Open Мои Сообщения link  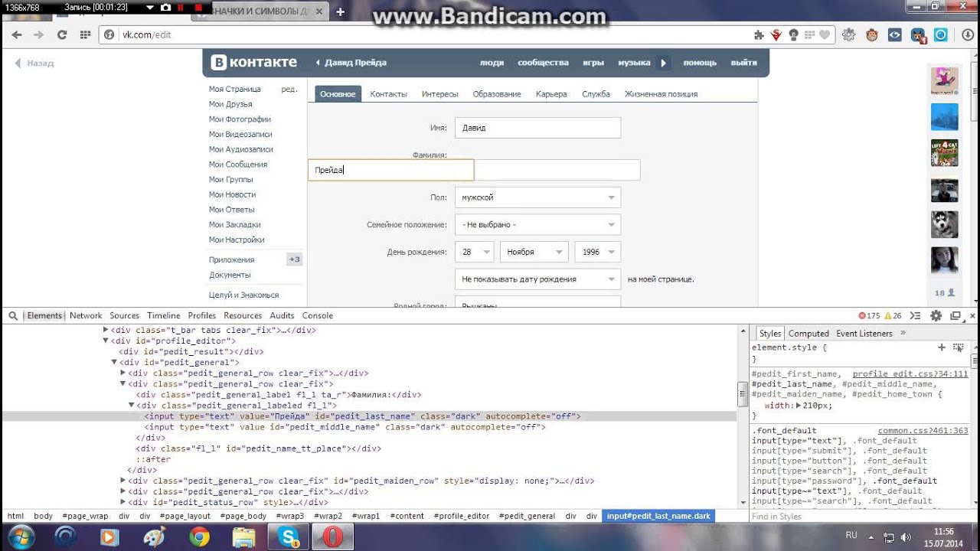click(x=238, y=165)
